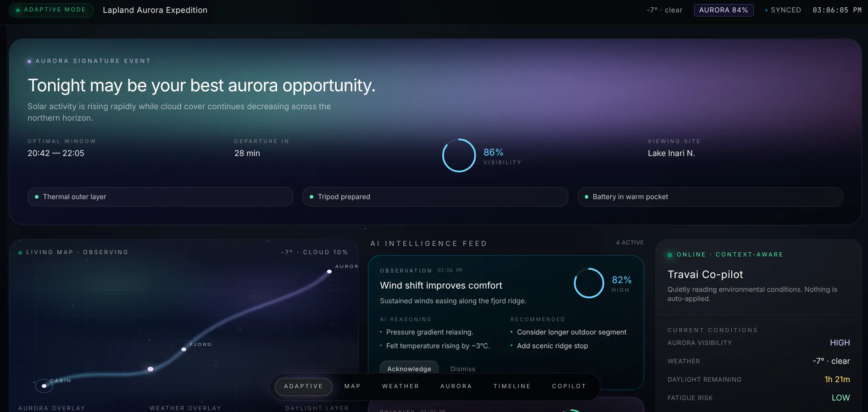868x412 pixels.
Task: Click the Daylight Remaining 1h 21m value
Action: [x=837, y=379]
